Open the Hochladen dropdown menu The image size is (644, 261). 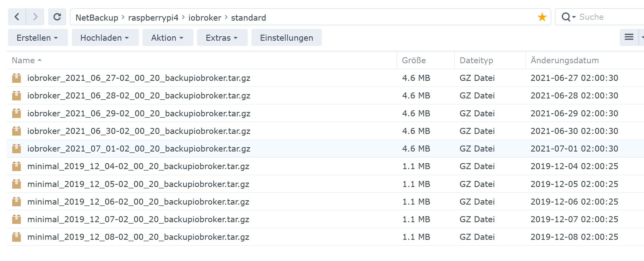click(x=105, y=37)
